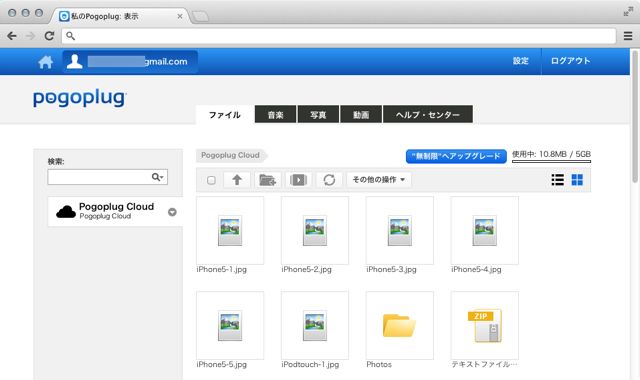Open the iPhone5-2.jpg thumbnail
The height and width of the screenshot is (380, 640).
tap(315, 230)
